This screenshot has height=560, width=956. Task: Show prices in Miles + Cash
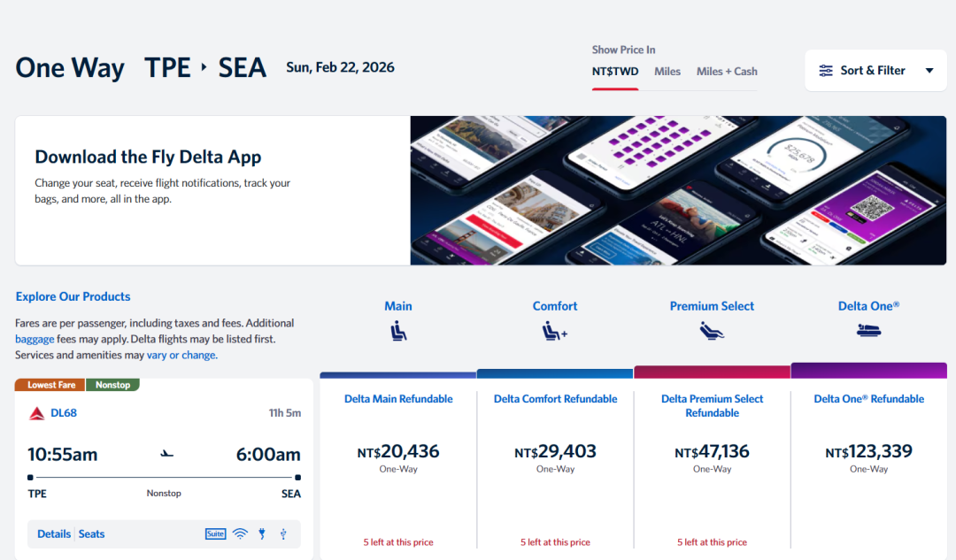727,72
